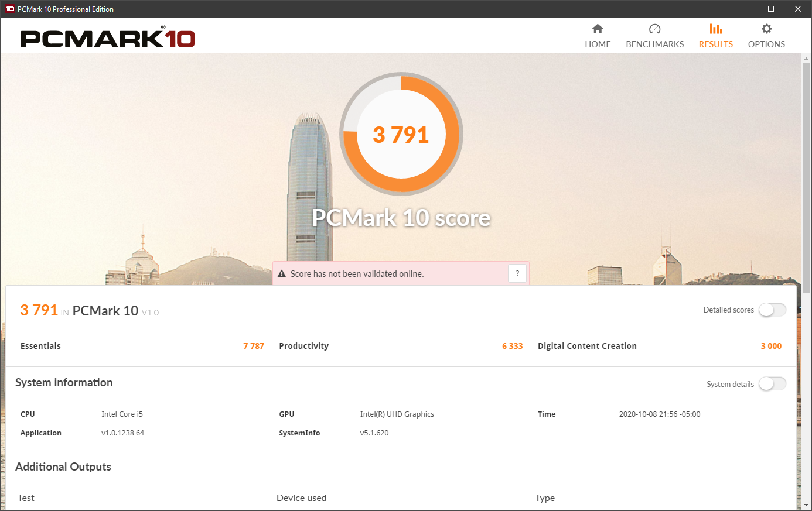
Task: Minimize the PCMark 10 window
Action: click(745, 9)
